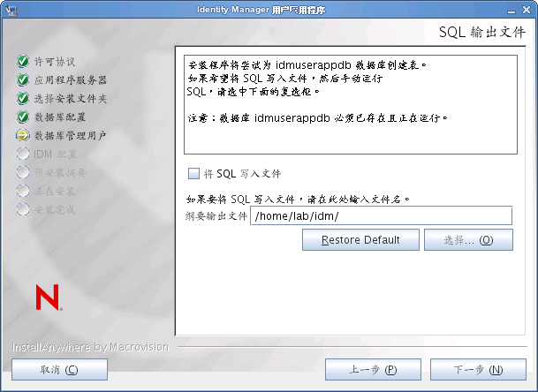538x392 pixels.
Task: Select the 安装完成 step label
Action: 55,210
